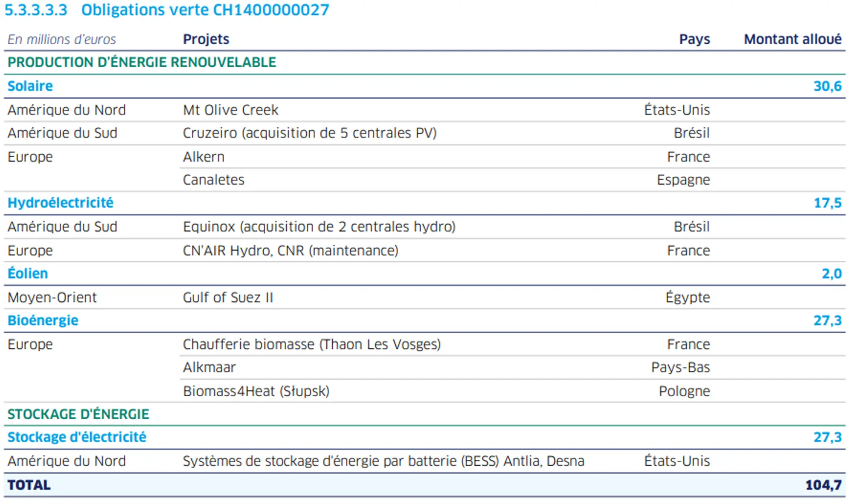Click the Montant alloué column header

point(792,39)
